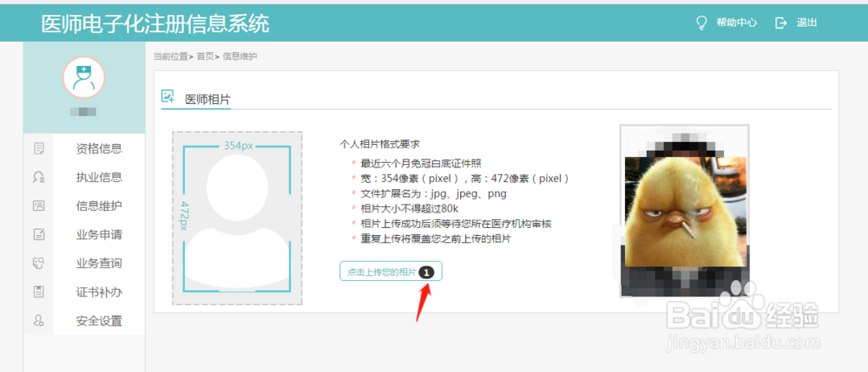Click the photo size placeholder silhouette
868x372 pixels.
click(x=237, y=219)
